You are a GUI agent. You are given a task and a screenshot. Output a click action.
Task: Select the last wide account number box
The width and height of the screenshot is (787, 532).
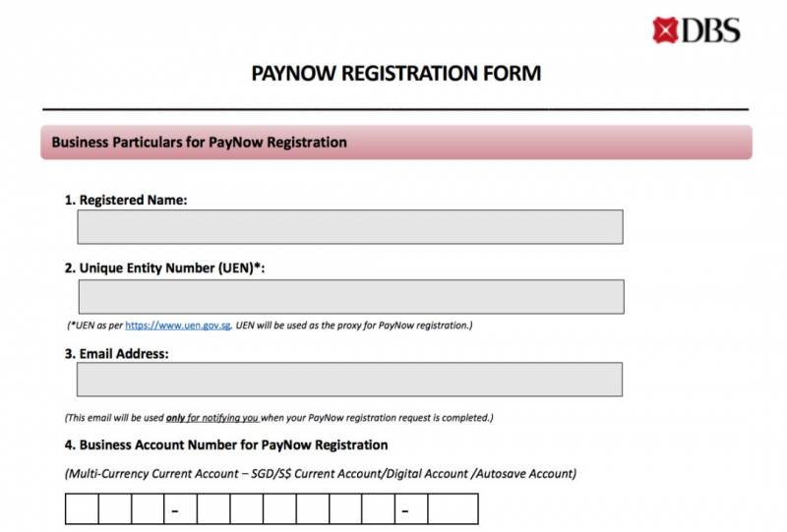[x=453, y=509]
